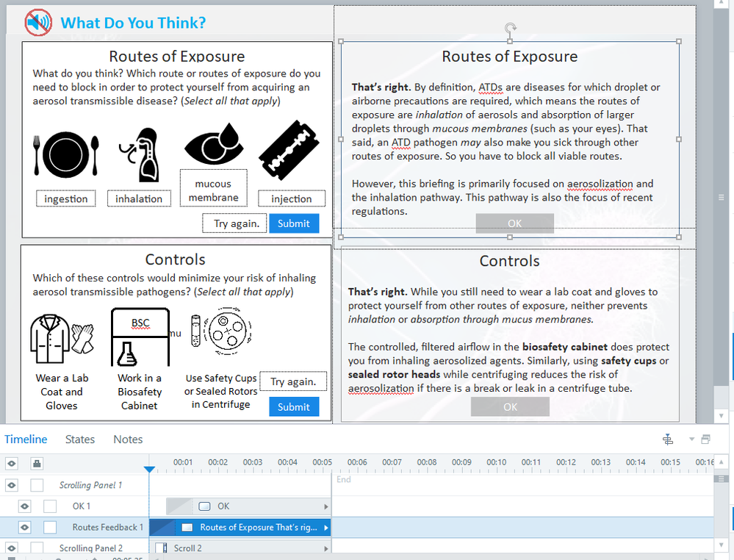
Task: Select the ingestion label box
Action: [x=66, y=198]
